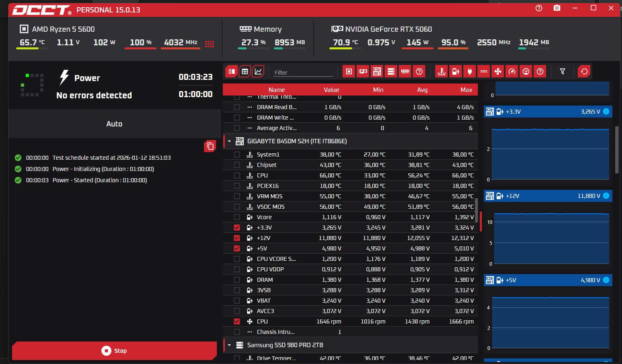Open options for the DRAM Write row

(x=250, y=118)
